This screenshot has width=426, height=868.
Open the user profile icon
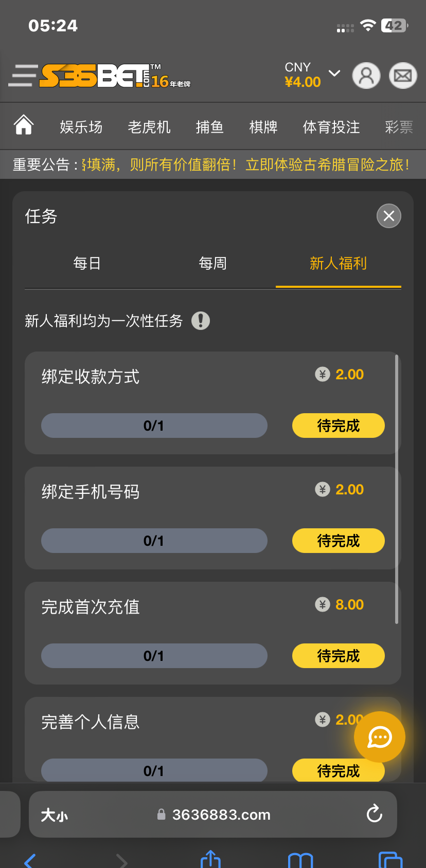pos(366,76)
